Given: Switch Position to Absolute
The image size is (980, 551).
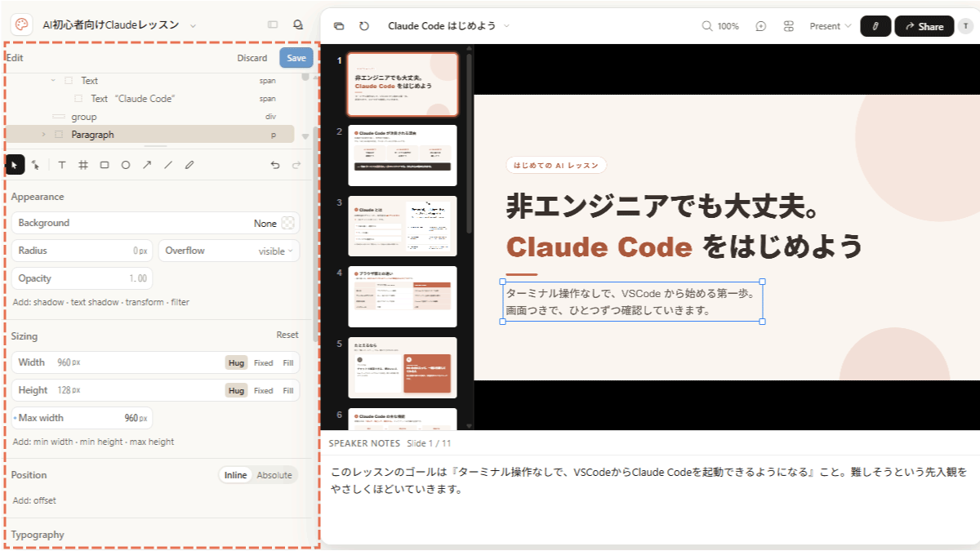Looking at the screenshot, I should coord(274,475).
